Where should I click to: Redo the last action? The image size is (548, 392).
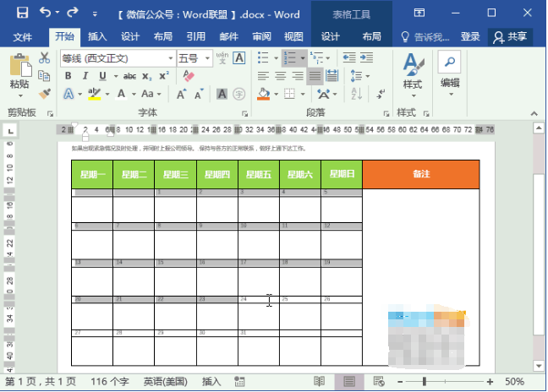tap(73, 13)
